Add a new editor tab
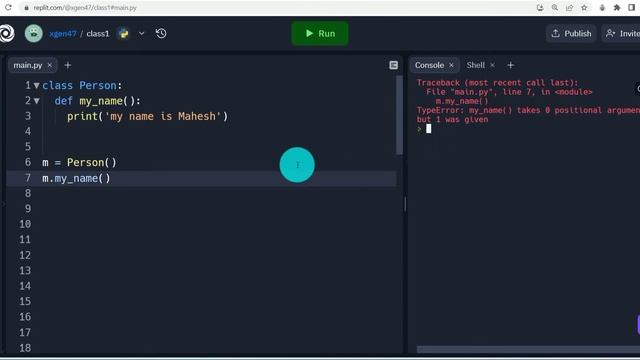640x360 pixels. point(68,65)
